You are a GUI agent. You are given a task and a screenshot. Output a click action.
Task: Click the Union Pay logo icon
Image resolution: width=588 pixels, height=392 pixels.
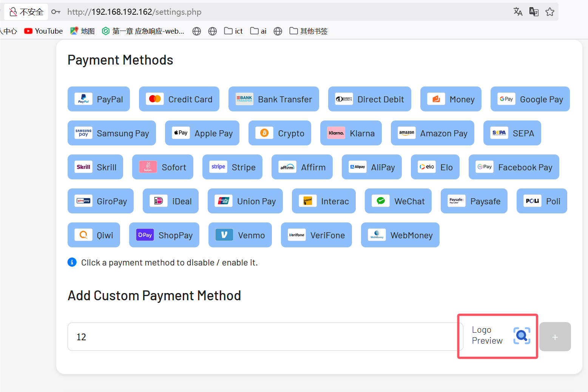[x=224, y=201]
